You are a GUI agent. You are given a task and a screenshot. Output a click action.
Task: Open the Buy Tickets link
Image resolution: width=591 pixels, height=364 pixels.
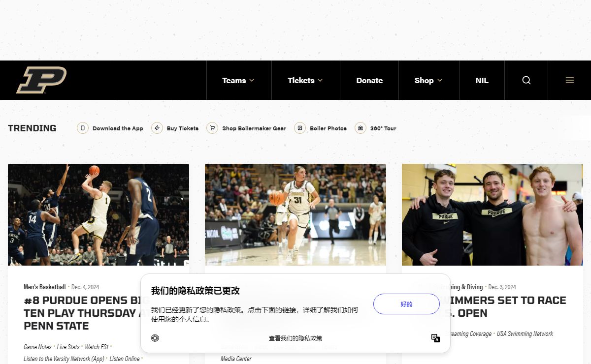[x=183, y=128]
